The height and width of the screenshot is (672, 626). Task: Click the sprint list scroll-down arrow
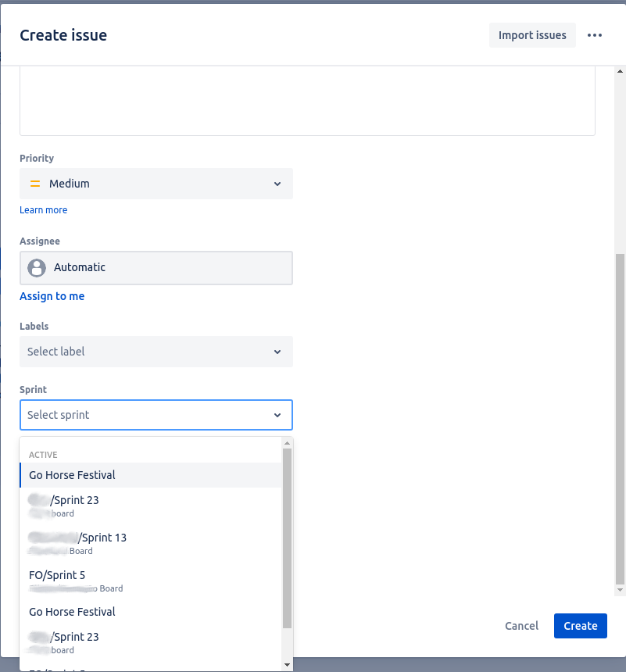tap(287, 664)
